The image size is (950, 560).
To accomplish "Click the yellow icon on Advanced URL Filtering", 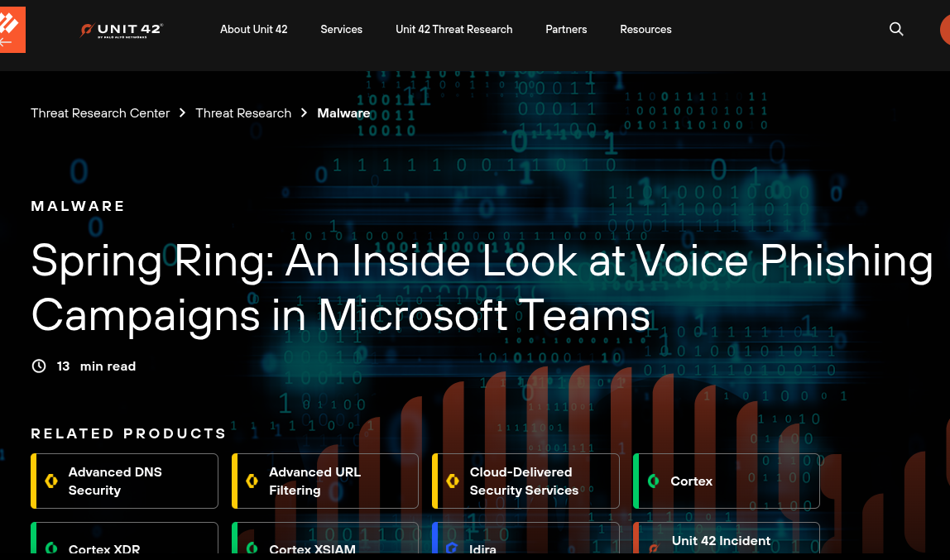I will [x=252, y=481].
